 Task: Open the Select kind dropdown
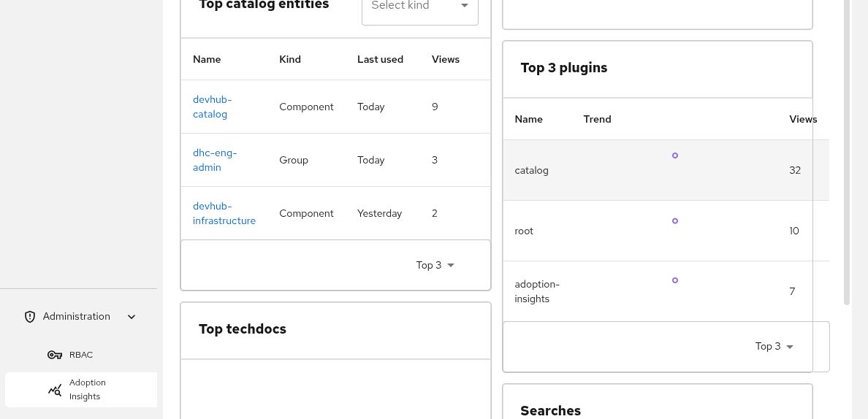(419, 7)
